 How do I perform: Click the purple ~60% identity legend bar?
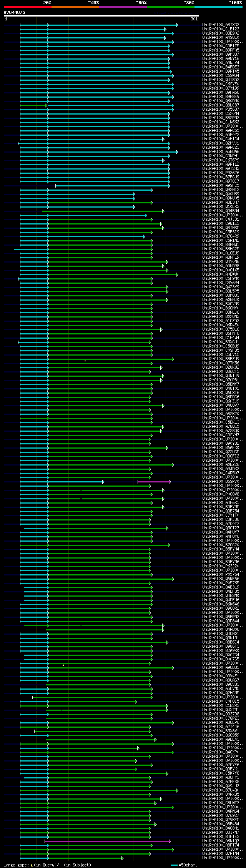click(x=123, y=7)
